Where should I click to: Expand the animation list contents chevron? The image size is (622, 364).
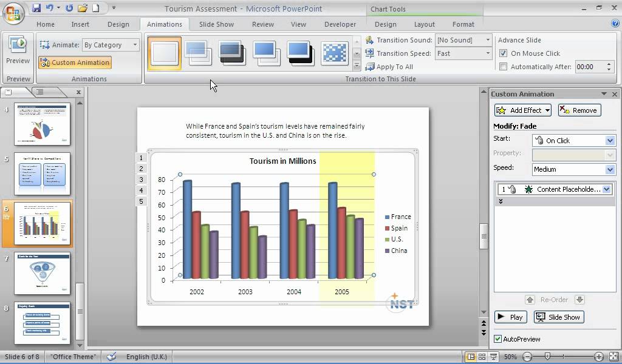(501, 201)
